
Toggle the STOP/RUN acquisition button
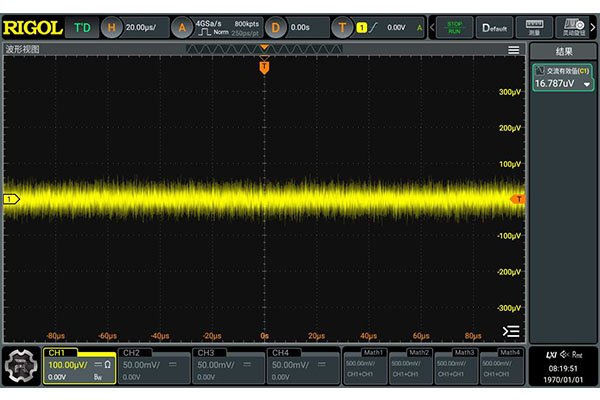[x=454, y=26]
